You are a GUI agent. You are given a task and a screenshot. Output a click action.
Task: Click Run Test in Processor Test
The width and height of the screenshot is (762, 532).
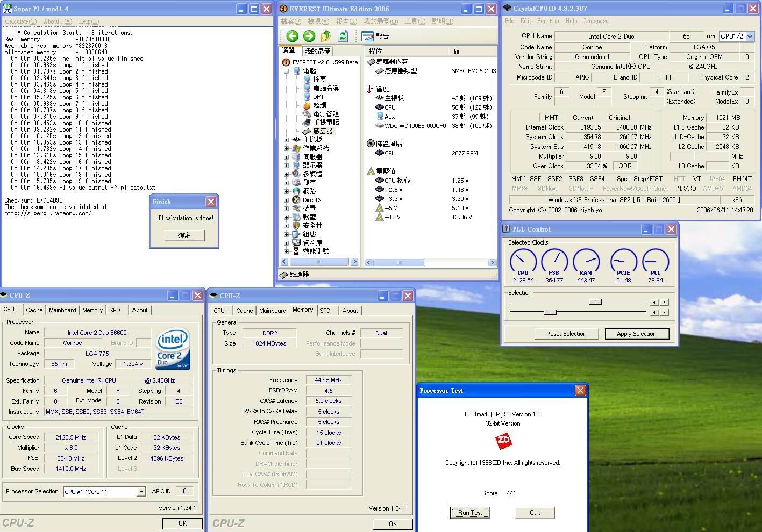[470, 513]
